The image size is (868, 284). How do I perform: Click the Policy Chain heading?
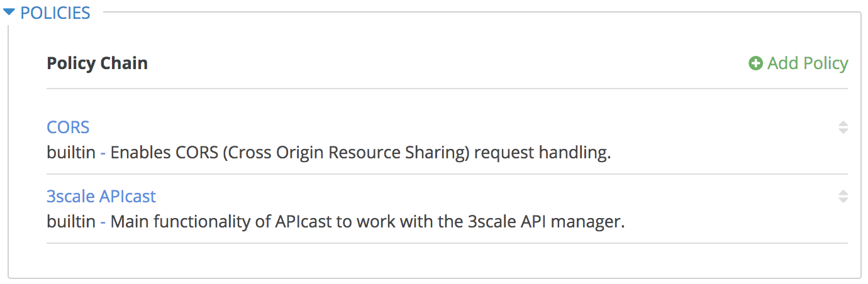pyautogui.click(x=97, y=63)
